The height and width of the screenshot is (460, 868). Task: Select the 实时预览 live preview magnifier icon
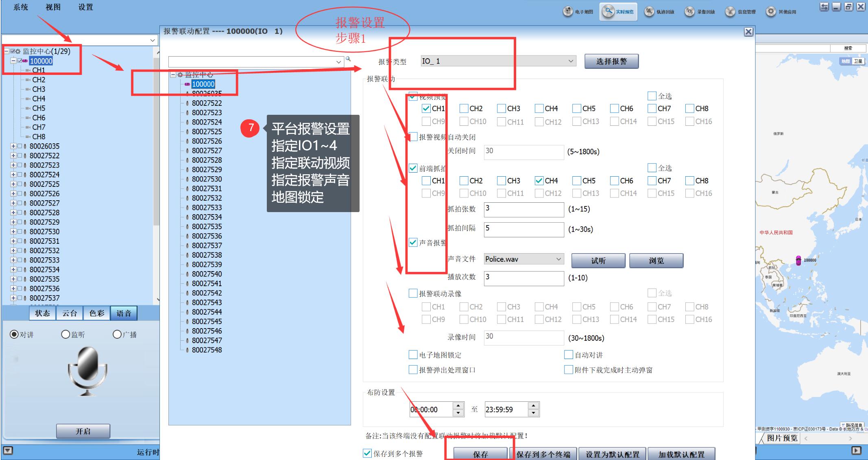tap(608, 11)
